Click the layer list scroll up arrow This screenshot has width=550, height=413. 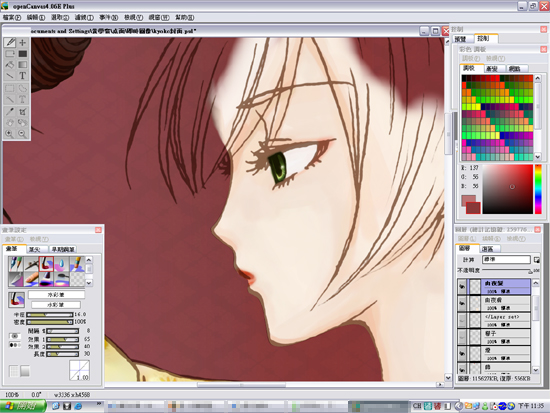click(x=536, y=283)
